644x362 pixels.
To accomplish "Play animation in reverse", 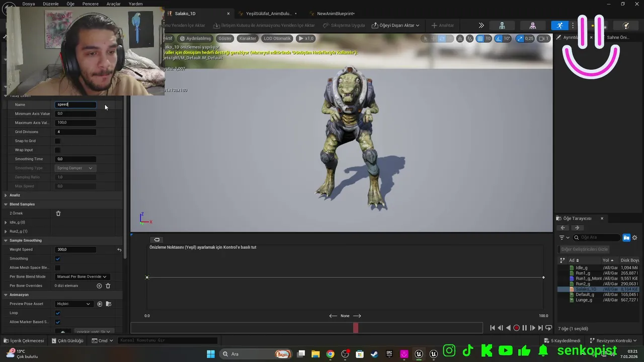I will coord(508,328).
